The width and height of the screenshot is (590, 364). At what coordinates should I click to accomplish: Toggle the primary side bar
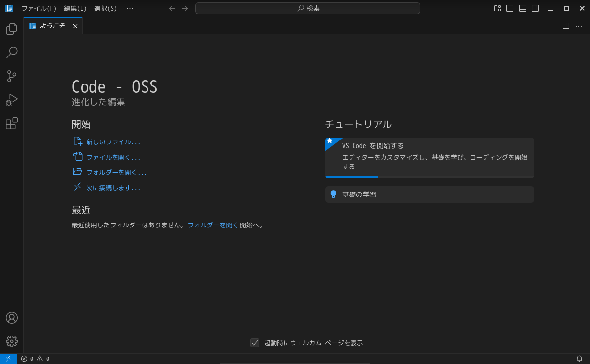(510, 8)
